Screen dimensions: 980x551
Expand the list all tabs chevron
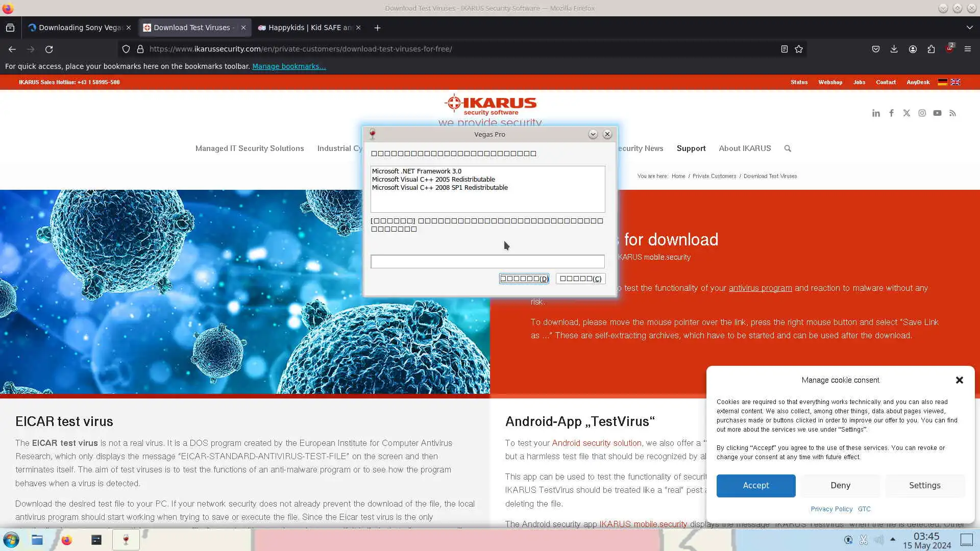click(969, 28)
